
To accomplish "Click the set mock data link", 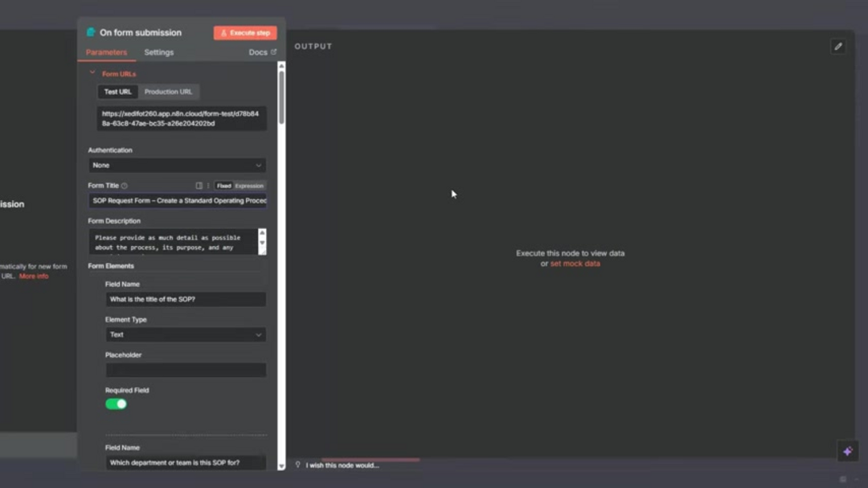I will click(575, 263).
